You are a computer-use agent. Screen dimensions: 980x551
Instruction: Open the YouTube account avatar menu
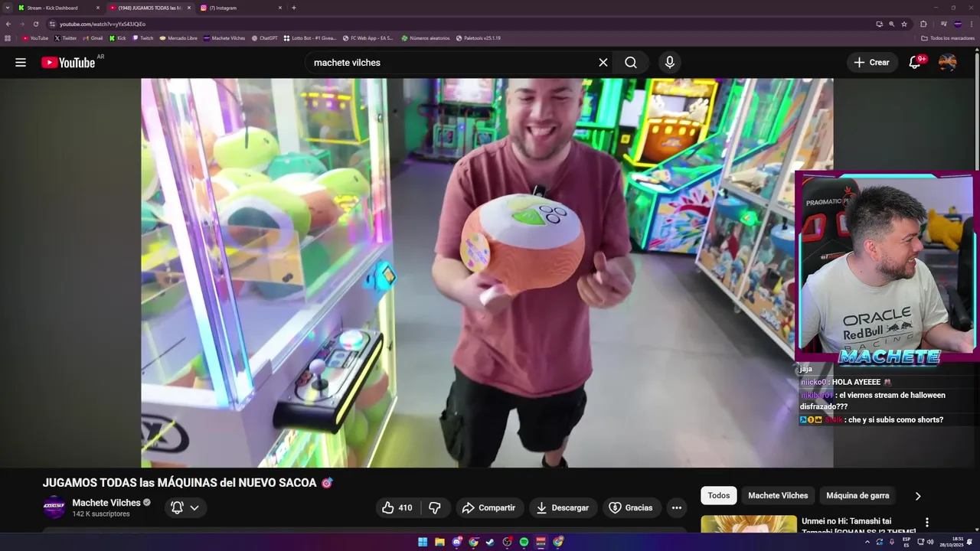948,63
